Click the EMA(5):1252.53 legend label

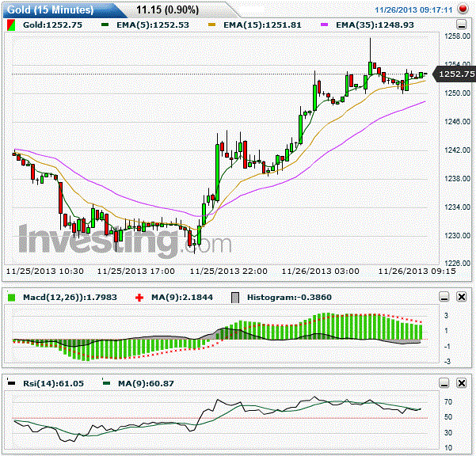coord(153,25)
